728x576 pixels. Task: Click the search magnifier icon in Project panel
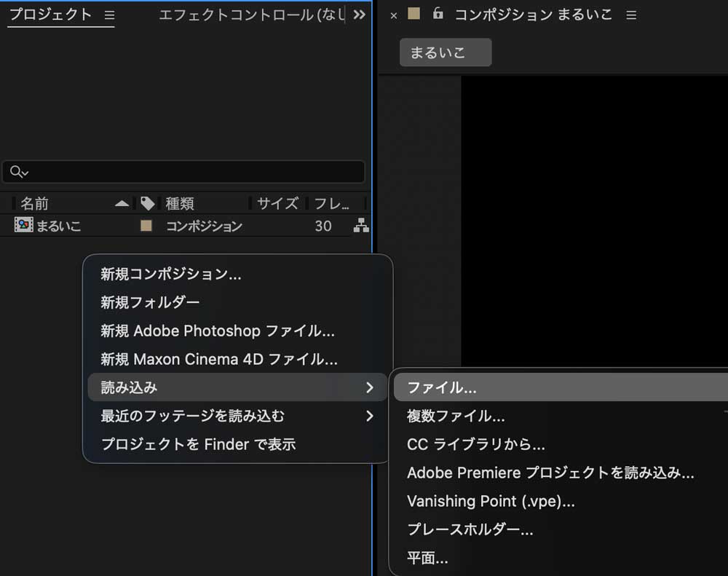coord(15,172)
